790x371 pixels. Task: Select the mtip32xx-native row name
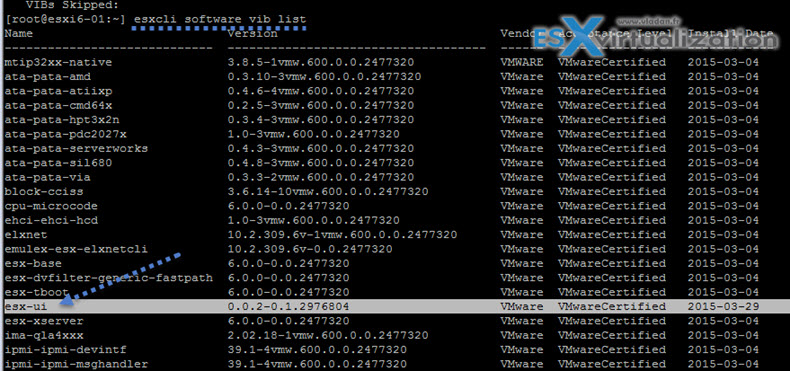click(58, 63)
